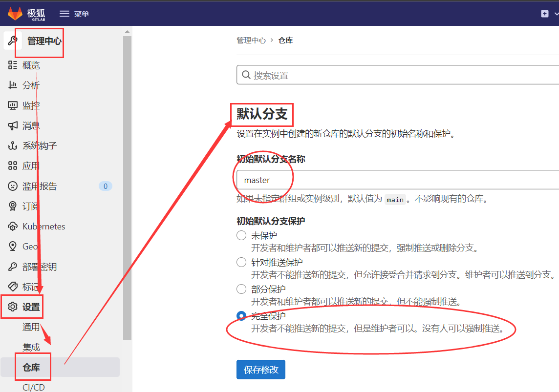Click the wrench admin icon
This screenshot has height=392, width=559.
(x=13, y=41)
